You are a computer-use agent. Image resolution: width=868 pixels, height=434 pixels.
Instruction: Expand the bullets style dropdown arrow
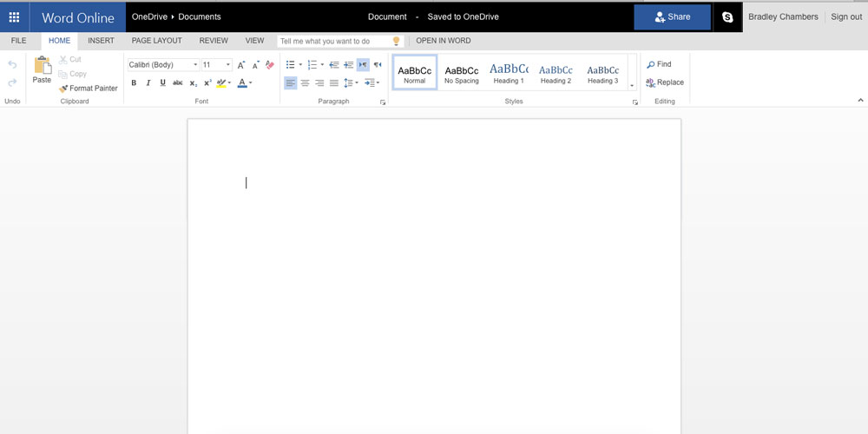point(300,65)
